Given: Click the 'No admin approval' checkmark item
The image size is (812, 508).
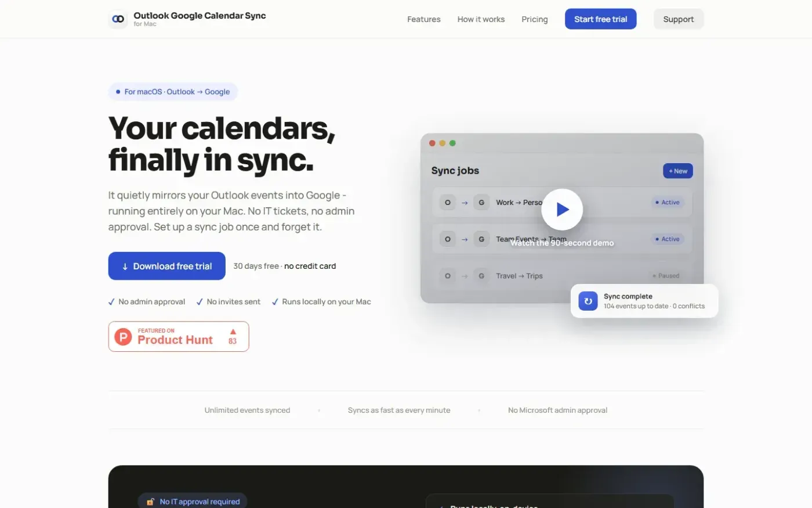Looking at the screenshot, I should 147,302.
